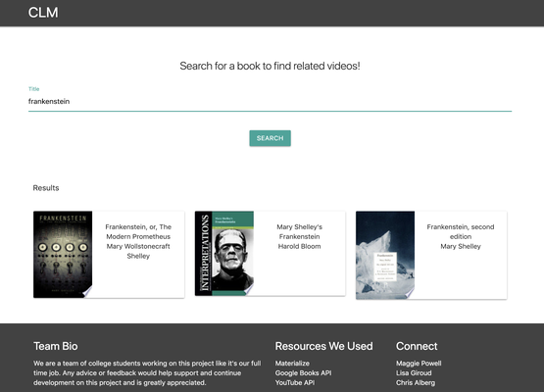Open the Interpretations Harold Bloom book cover
544x392 pixels.
[224, 253]
